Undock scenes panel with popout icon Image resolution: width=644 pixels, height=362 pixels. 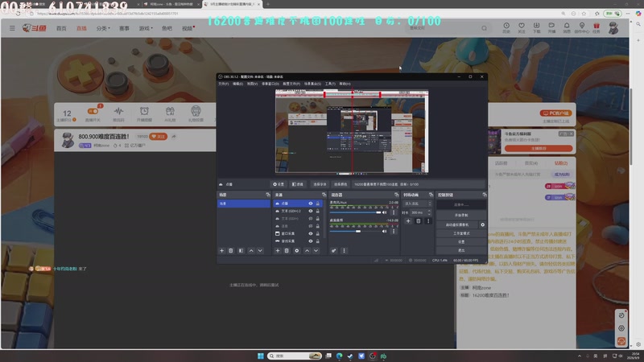[268, 195]
